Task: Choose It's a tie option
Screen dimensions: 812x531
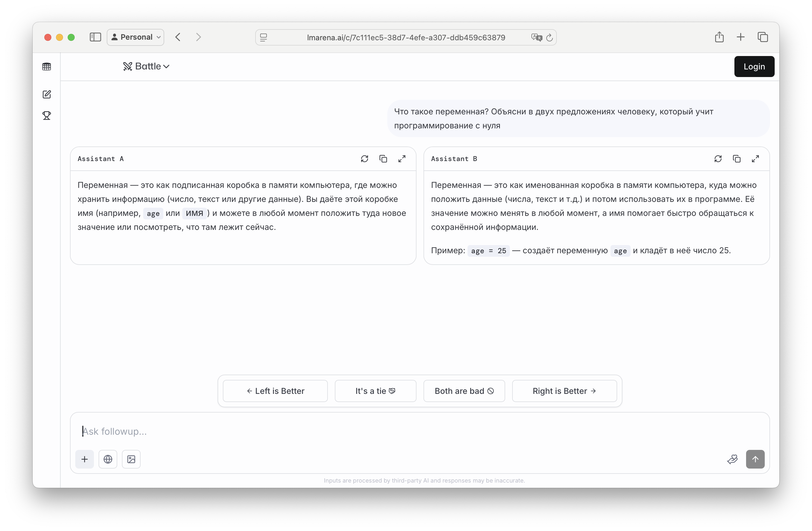Action: (x=375, y=391)
